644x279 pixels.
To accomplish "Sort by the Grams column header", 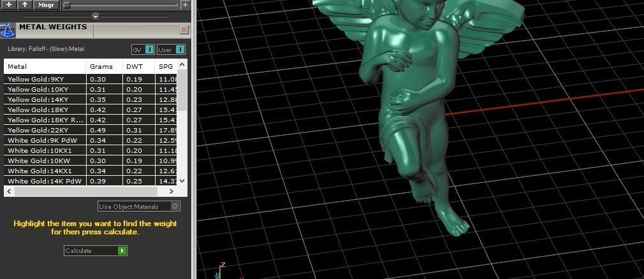I will (105, 66).
